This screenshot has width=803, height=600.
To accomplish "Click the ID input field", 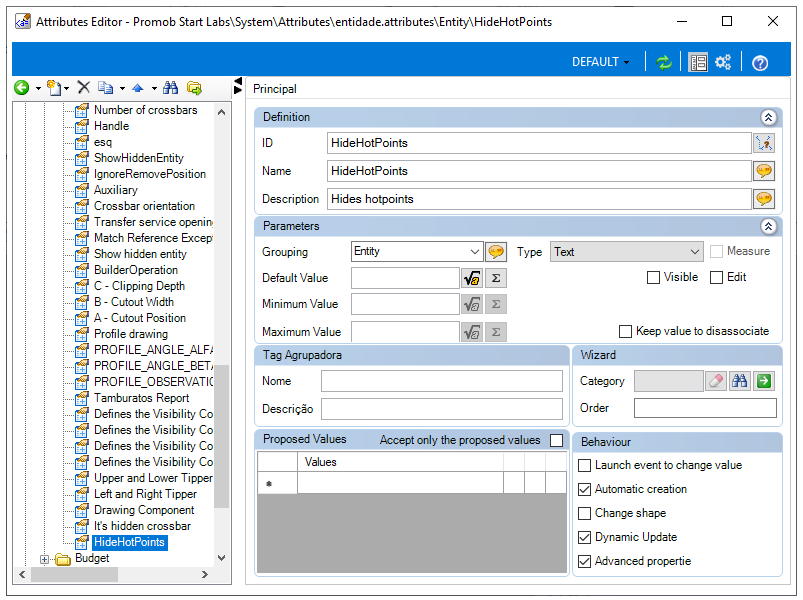I will [x=539, y=143].
